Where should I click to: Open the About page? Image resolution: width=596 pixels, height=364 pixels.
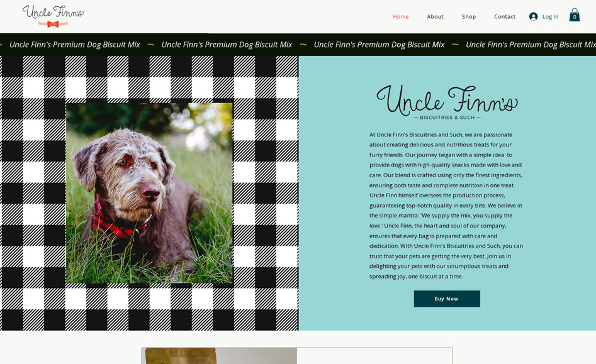coord(436,17)
